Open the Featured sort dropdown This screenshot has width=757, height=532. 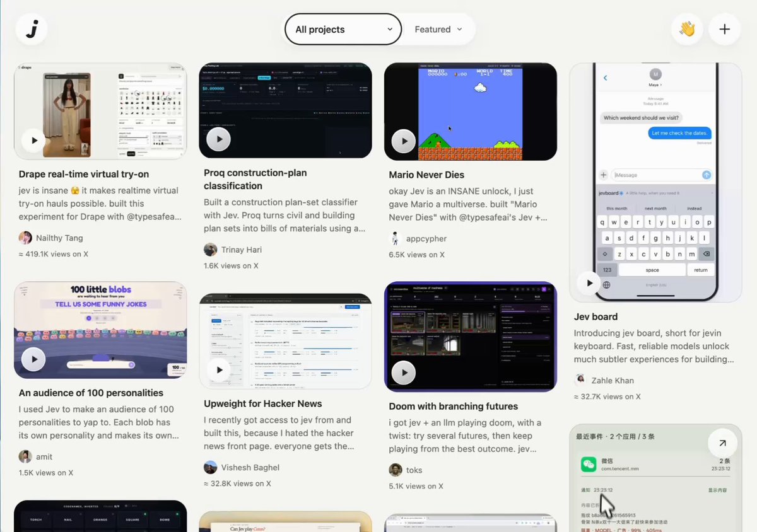point(438,30)
